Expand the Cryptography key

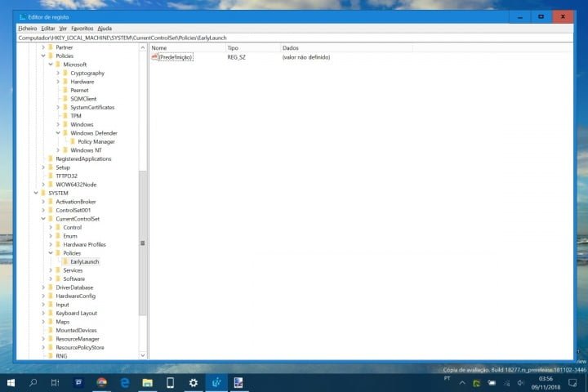[58, 73]
